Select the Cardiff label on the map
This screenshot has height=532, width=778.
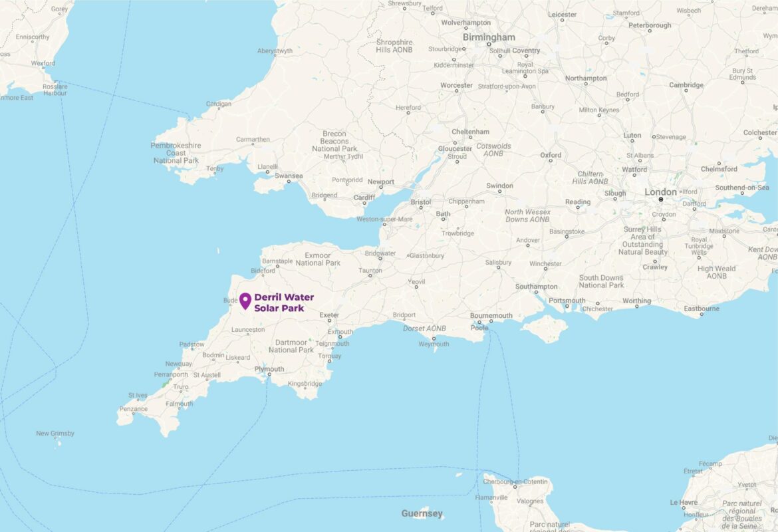pyautogui.click(x=364, y=198)
